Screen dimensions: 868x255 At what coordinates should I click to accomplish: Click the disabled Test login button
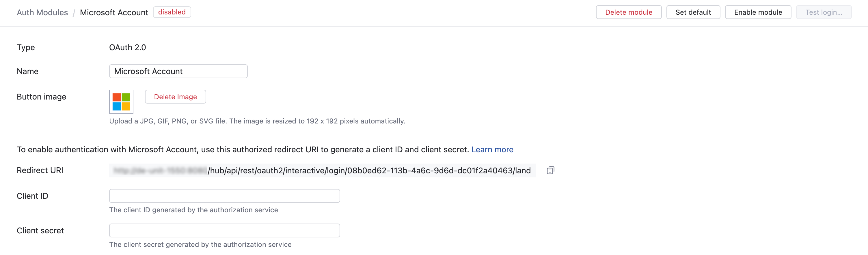[x=824, y=12]
